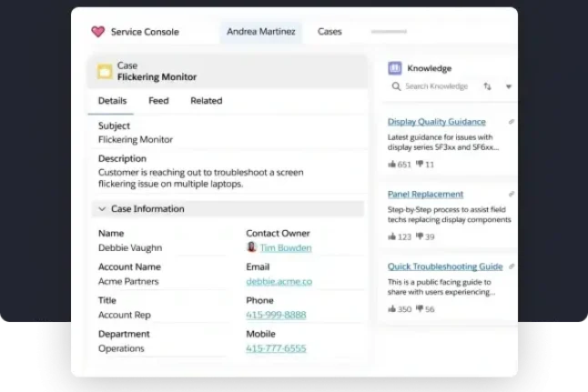
Task: Click thumbs up on Quick Troubleshooting Guide
Action: 392,309
